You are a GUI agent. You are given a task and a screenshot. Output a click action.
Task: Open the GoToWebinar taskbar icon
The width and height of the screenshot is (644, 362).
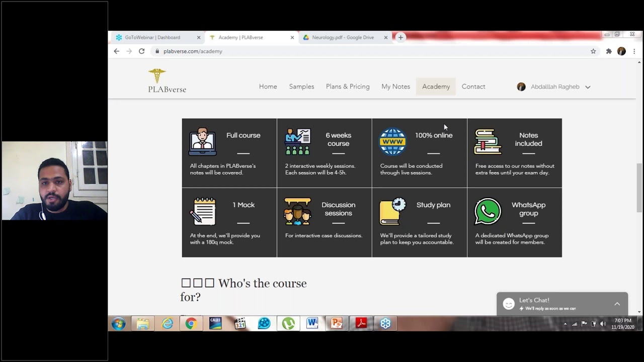click(x=385, y=323)
